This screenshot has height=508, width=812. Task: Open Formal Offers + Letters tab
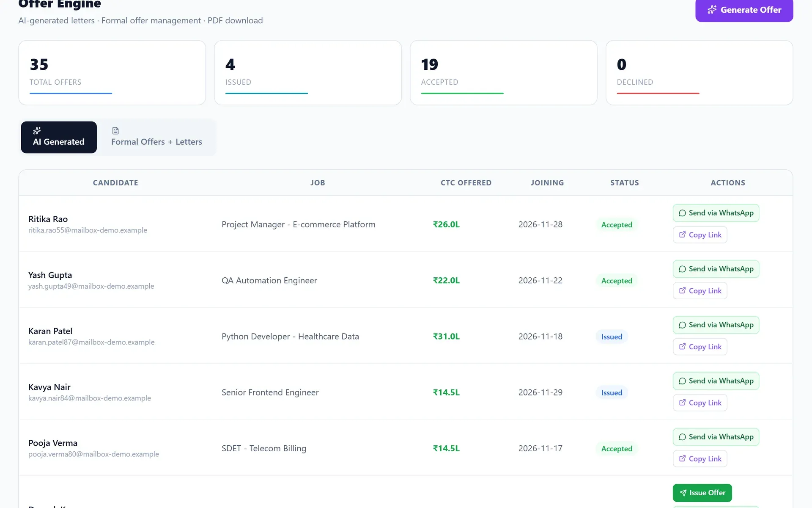pos(156,137)
